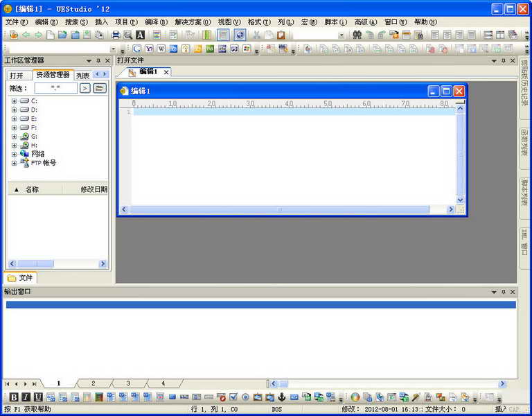Image resolution: width=532 pixels, height=416 pixels.
Task: Expand the E: drive tree node
Action: coord(14,119)
